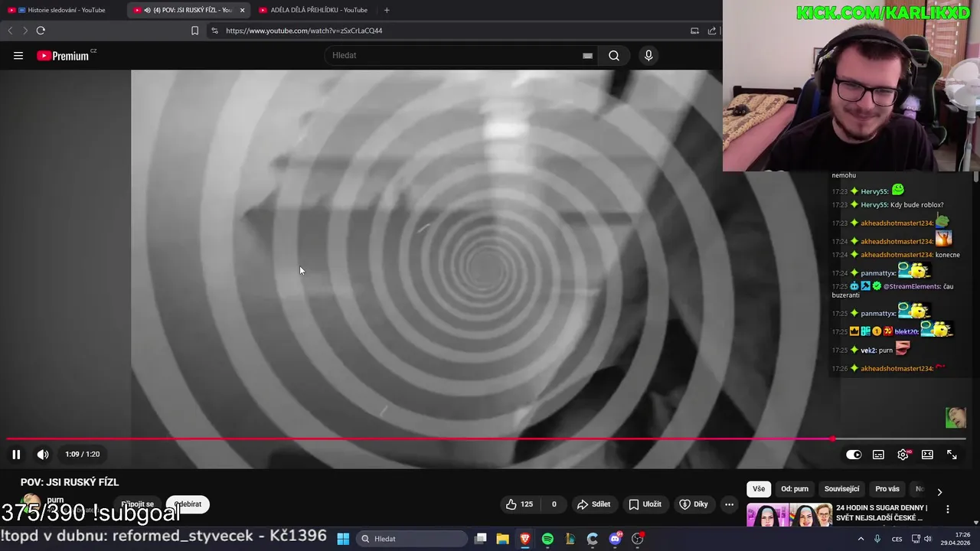Like the video with thumbs up
The image size is (980, 551).
(519, 504)
